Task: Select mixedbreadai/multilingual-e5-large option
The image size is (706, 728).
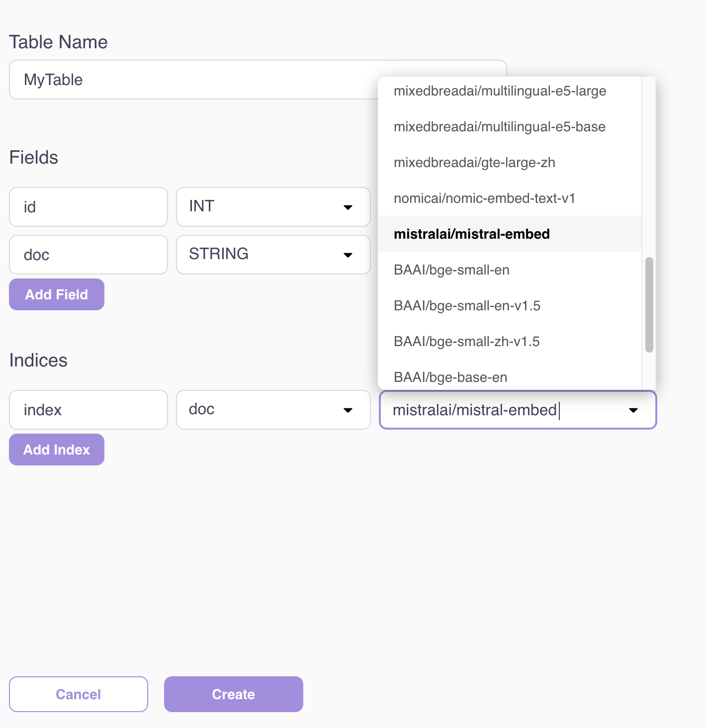Action: click(x=500, y=91)
